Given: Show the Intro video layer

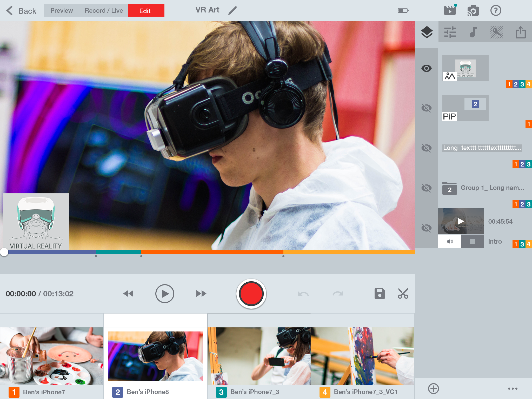Looking at the screenshot, I should tap(426, 228).
